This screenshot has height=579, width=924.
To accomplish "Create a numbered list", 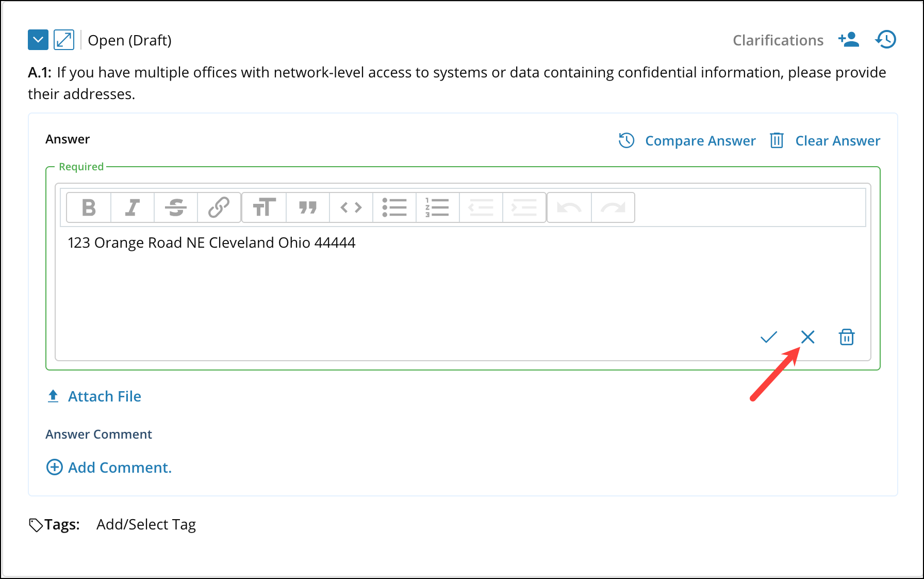I will pyautogui.click(x=437, y=207).
